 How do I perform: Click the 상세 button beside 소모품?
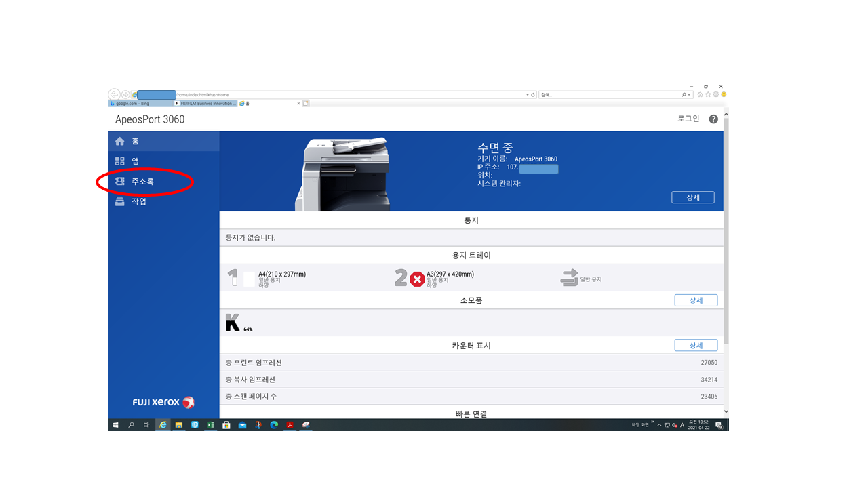(x=696, y=300)
